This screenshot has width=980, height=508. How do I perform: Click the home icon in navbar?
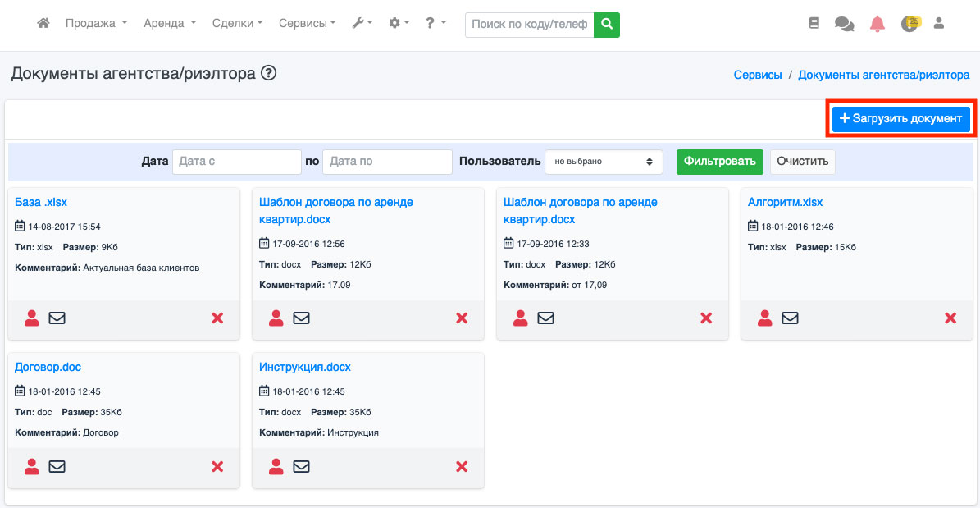[43, 24]
